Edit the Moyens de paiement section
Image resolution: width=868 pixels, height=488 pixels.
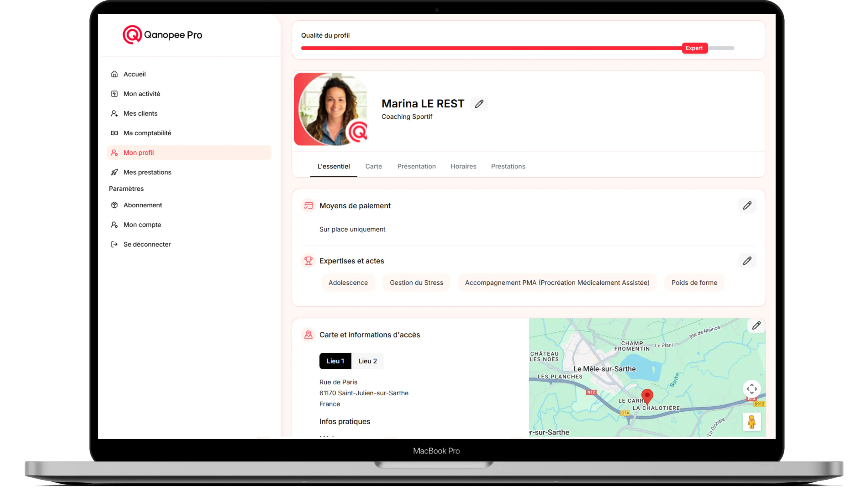click(x=747, y=205)
